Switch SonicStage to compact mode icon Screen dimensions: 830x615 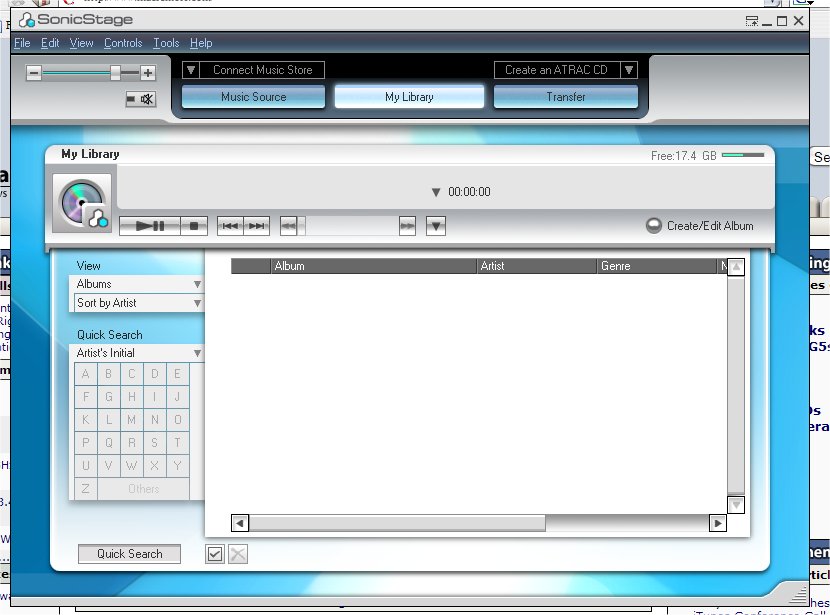coord(752,21)
